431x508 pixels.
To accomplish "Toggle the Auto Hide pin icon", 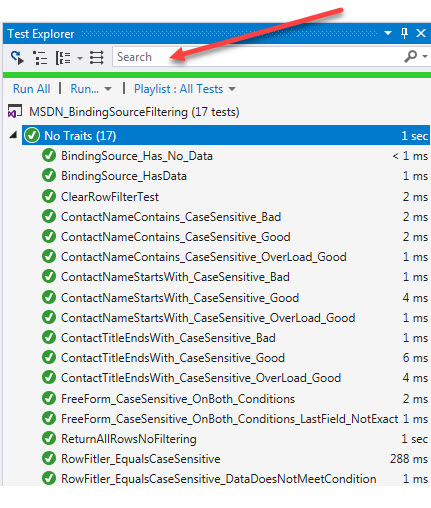I will pyautogui.click(x=404, y=33).
